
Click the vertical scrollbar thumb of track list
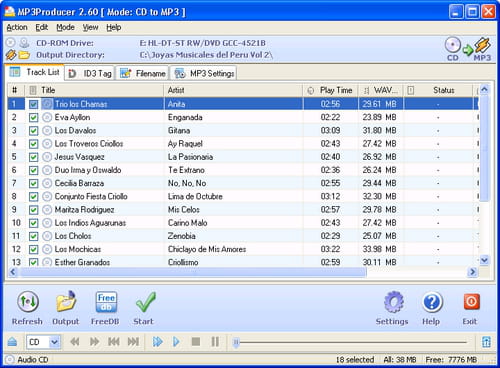point(484,148)
